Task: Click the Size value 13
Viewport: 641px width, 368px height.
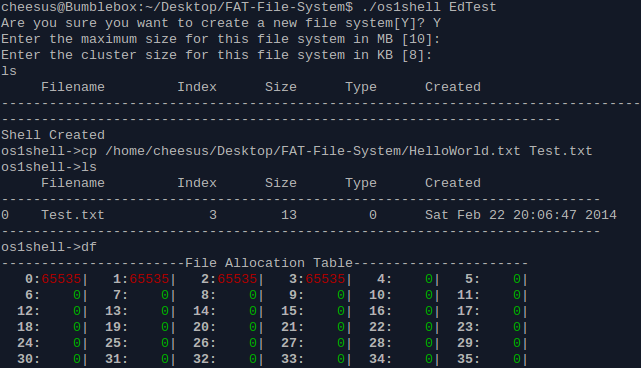Action: pos(289,215)
